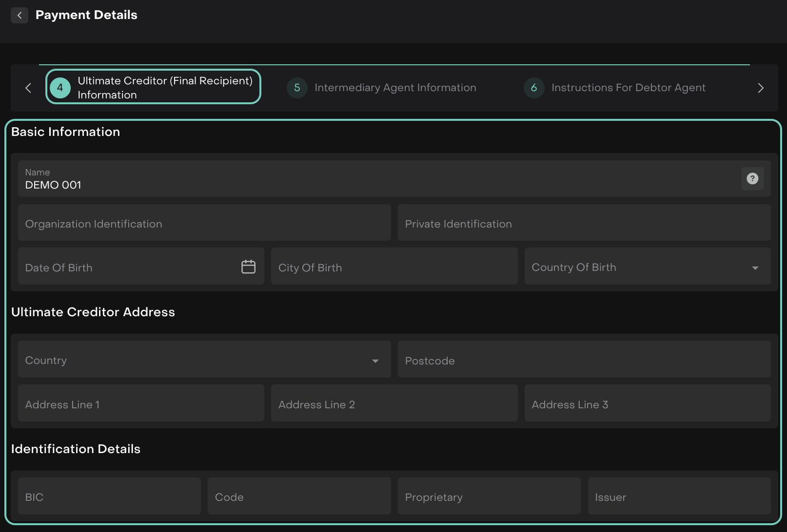This screenshot has width=787, height=532.
Task: Click the help question mark icon in Name field
Action: coord(752,179)
